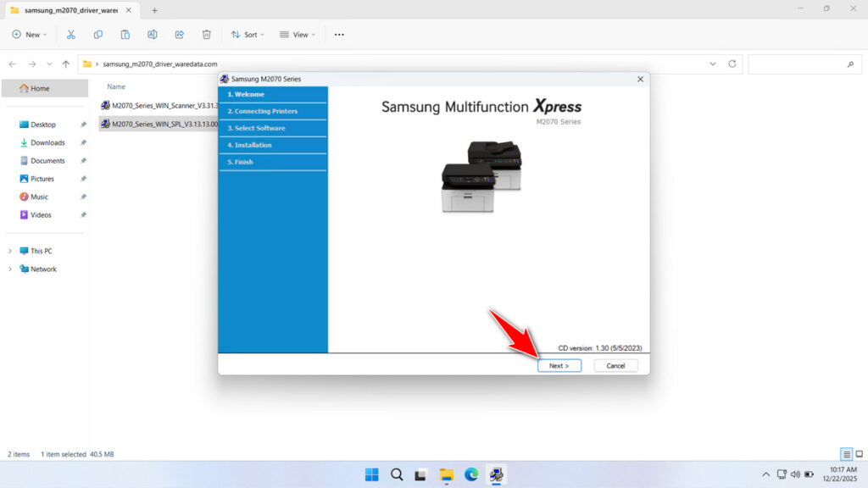Open the View dropdown
The width and height of the screenshot is (868, 488).
pos(298,34)
